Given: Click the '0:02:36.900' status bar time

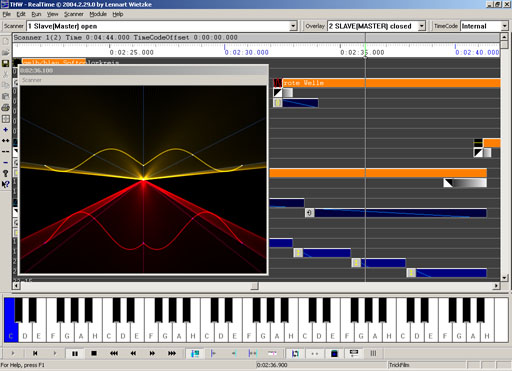Looking at the screenshot, I should (272, 365).
